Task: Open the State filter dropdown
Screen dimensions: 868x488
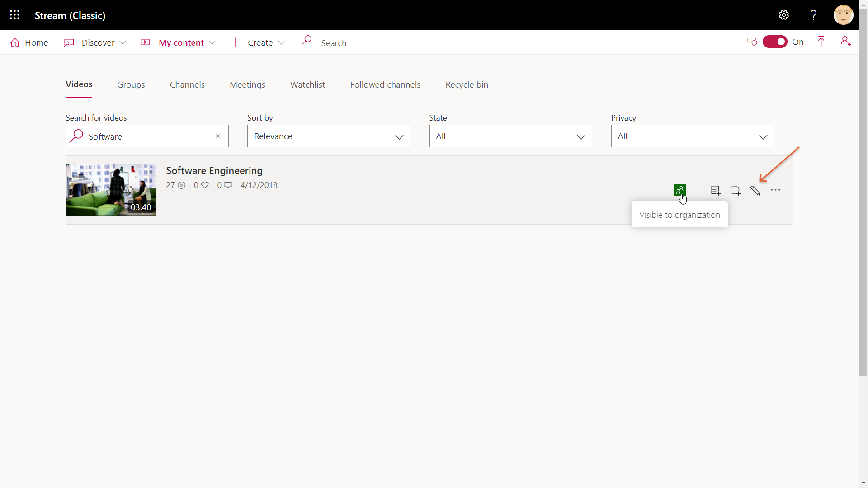Action: [510, 136]
